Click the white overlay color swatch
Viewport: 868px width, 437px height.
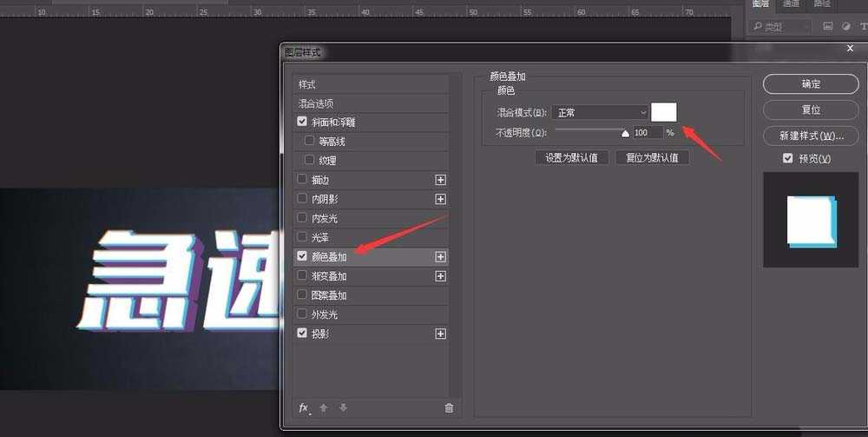point(664,112)
